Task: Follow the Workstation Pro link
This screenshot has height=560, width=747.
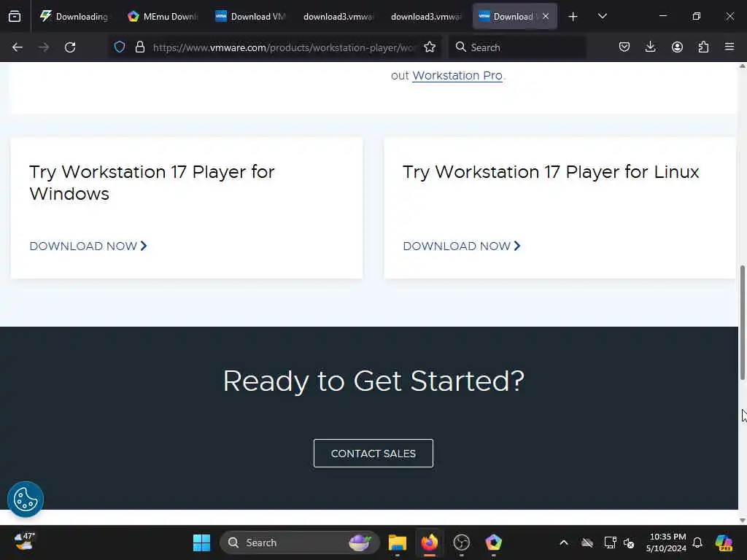Action: point(457,76)
